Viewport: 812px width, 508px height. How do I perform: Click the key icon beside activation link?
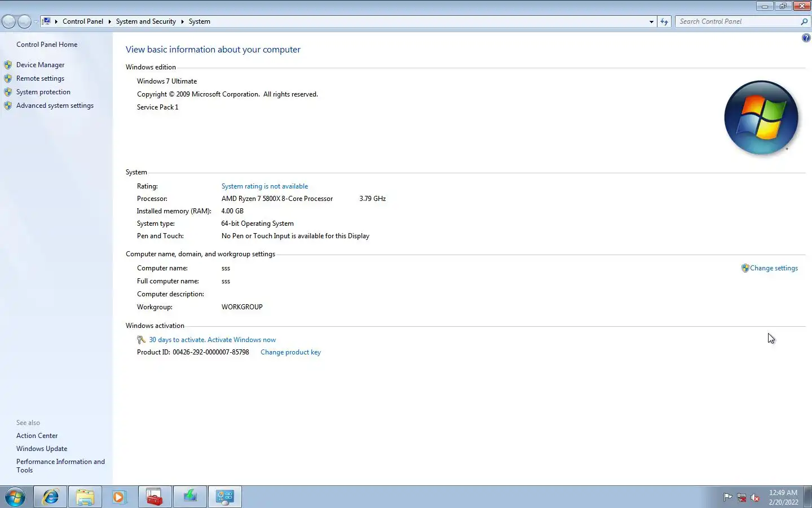pos(141,340)
